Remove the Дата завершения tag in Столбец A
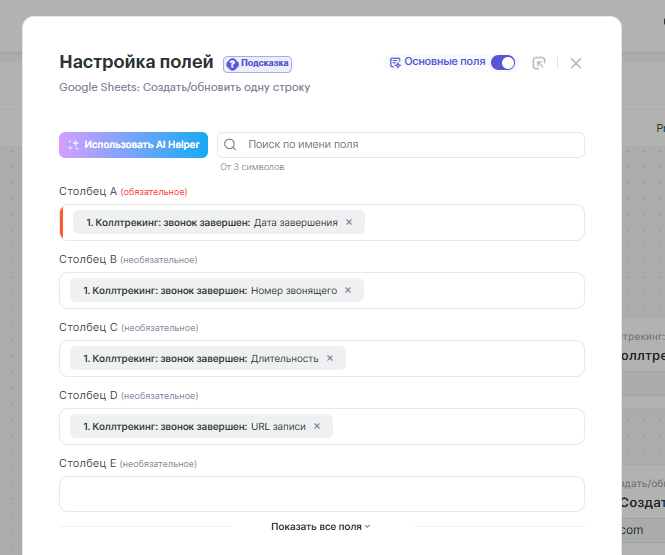665x555 pixels. click(x=349, y=222)
